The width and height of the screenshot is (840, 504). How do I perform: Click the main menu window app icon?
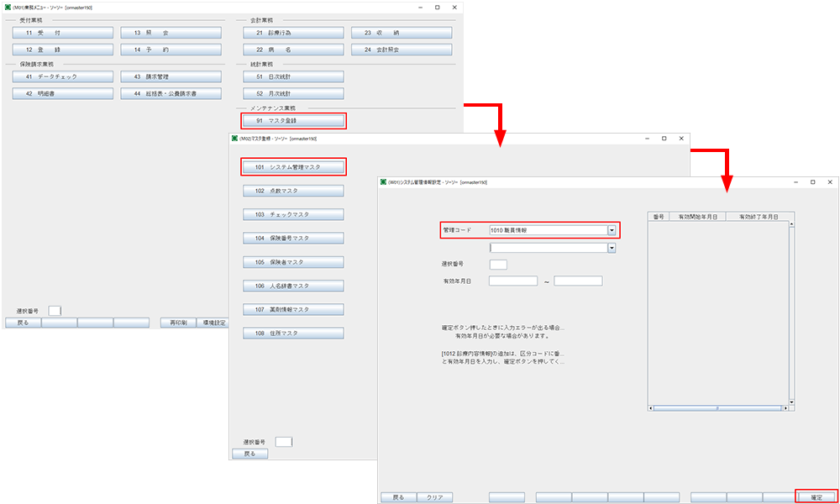point(8,7)
